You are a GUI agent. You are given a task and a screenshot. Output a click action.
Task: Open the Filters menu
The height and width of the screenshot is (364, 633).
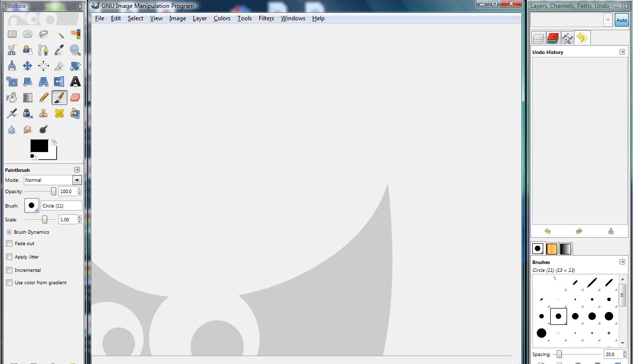pos(266,18)
